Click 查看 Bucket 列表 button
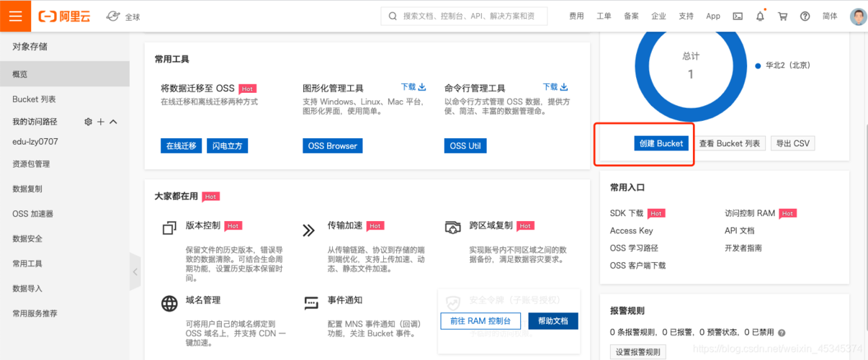Viewport: 868px width, 360px height. (729, 143)
